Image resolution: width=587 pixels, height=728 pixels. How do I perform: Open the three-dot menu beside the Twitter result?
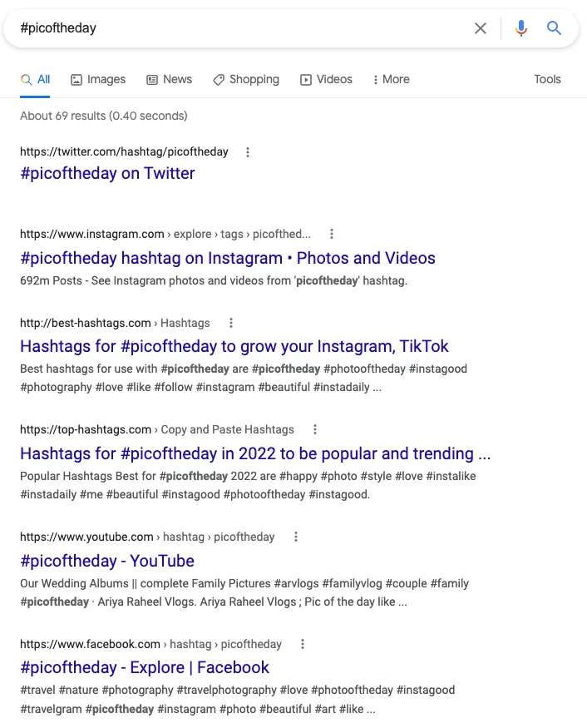pyautogui.click(x=247, y=152)
